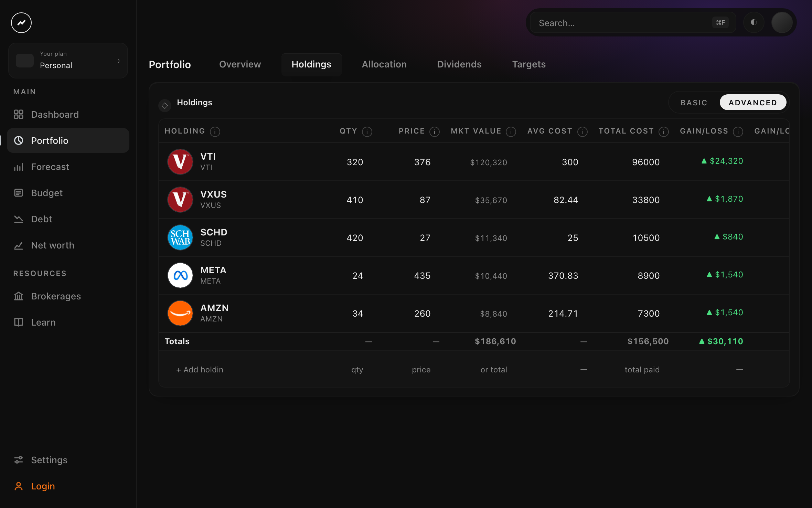The width and height of the screenshot is (812, 508).
Task: Click the QTY column info icon
Action: (367, 131)
